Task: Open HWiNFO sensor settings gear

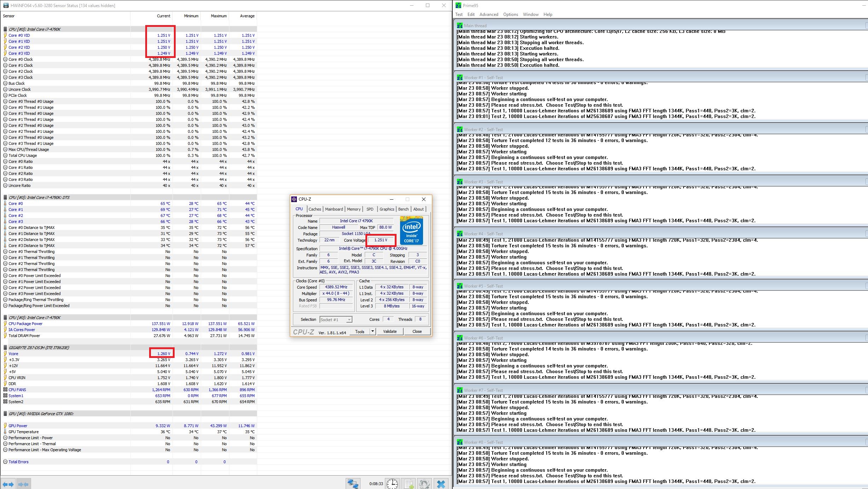Action: tap(424, 484)
